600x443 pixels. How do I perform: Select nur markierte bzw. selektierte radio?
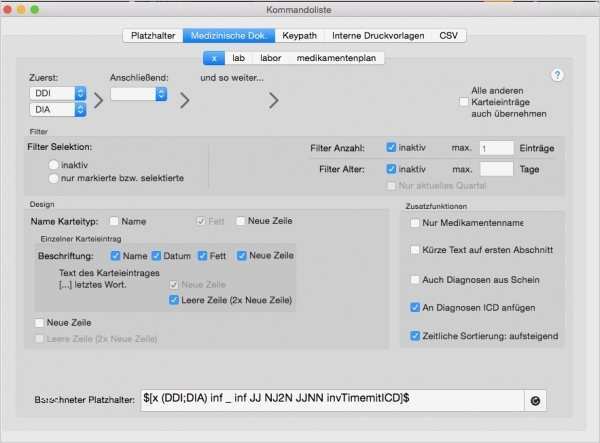click(x=54, y=178)
